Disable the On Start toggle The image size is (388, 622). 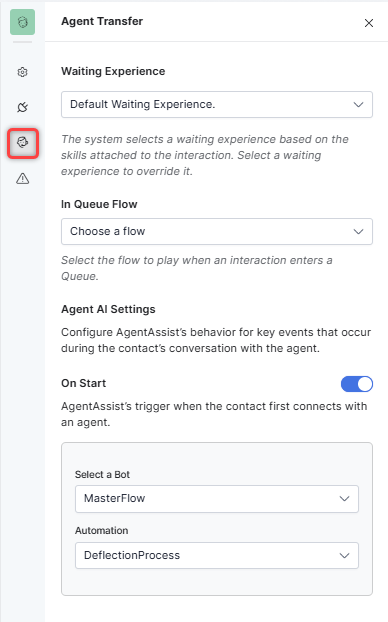357,384
